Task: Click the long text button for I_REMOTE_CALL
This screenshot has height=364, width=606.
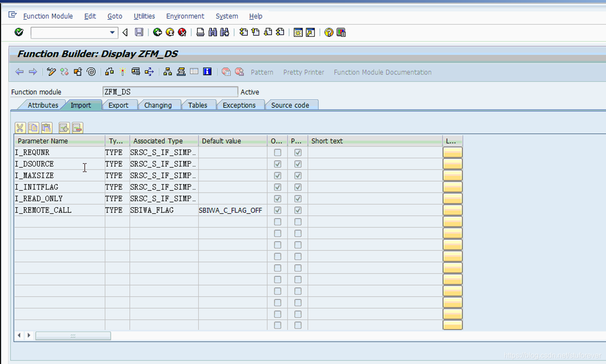Action: pyautogui.click(x=452, y=210)
